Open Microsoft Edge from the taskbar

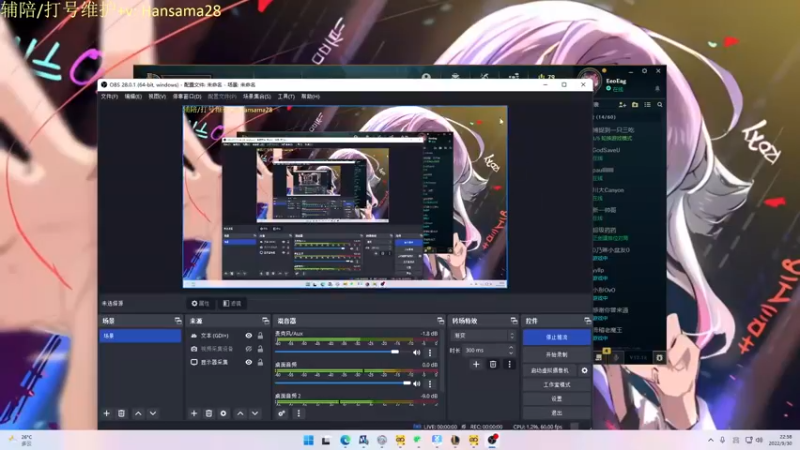pyautogui.click(x=345, y=440)
